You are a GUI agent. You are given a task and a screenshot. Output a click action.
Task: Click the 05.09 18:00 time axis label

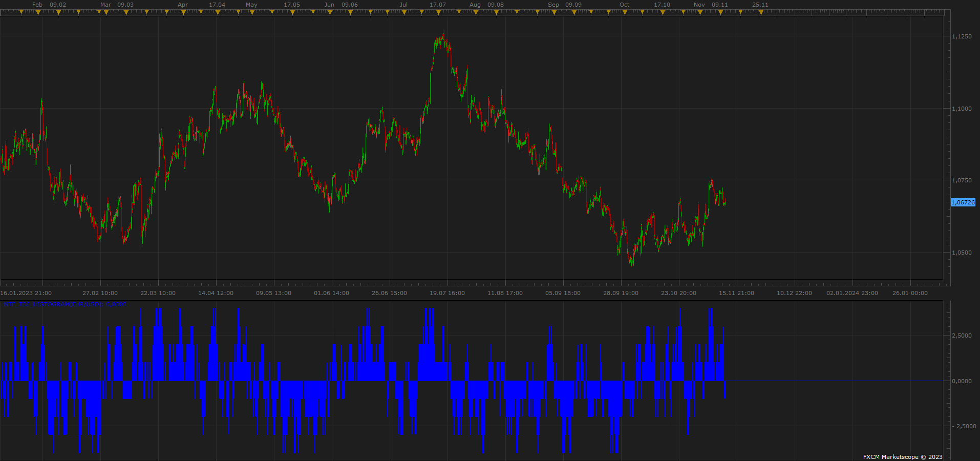tap(563, 293)
